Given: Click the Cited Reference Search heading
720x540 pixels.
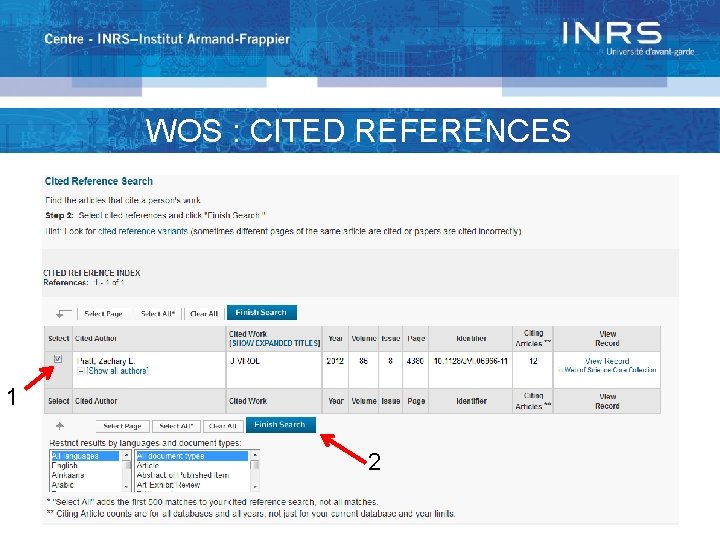Looking at the screenshot, I should (x=99, y=181).
